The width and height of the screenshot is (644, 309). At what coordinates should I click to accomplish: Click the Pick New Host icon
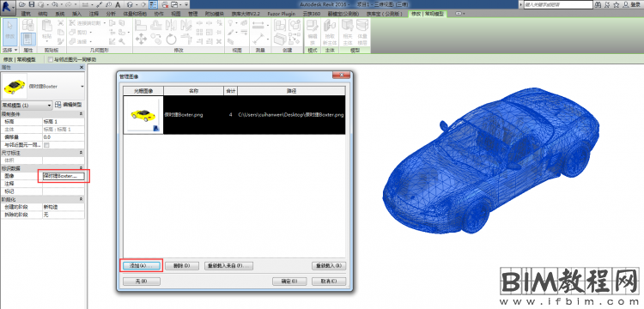330,32
